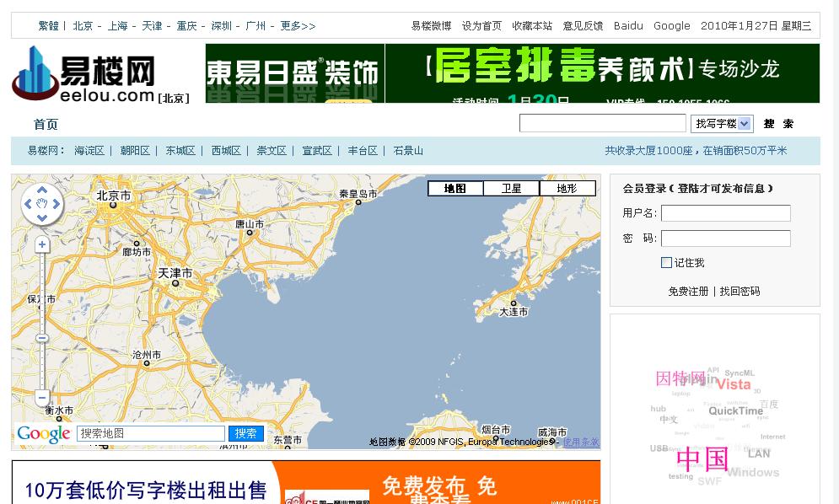
Task: Open the 找写字楼 dropdown
Action: [723, 124]
